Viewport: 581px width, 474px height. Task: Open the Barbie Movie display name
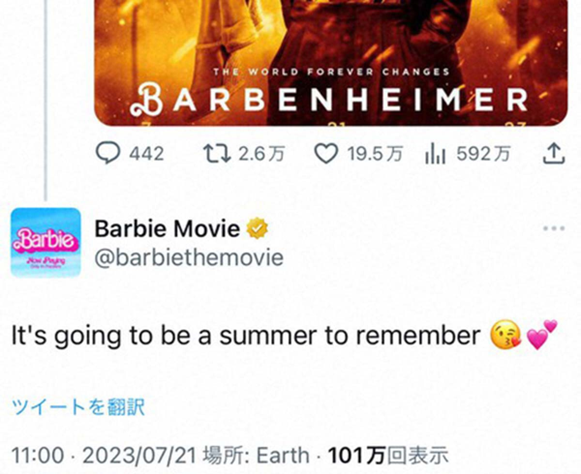[x=167, y=228]
